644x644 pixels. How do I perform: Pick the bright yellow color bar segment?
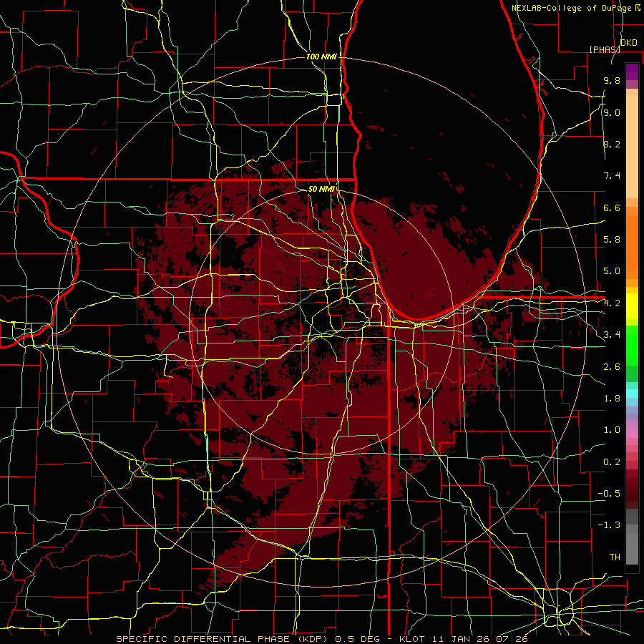pyautogui.click(x=632, y=306)
